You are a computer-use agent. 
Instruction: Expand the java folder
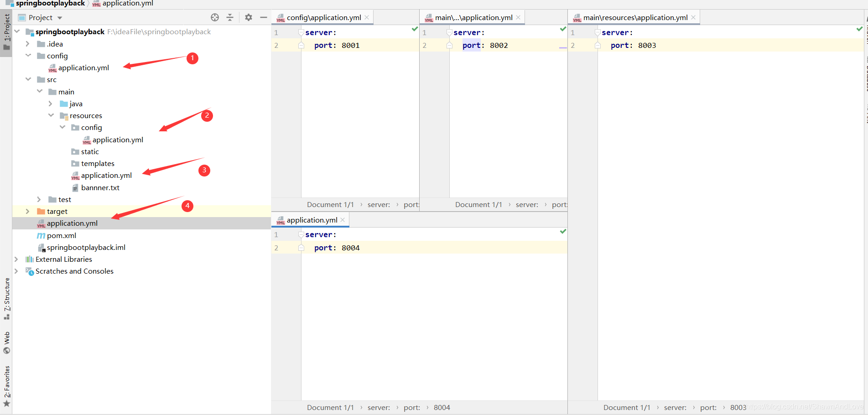pos(51,104)
